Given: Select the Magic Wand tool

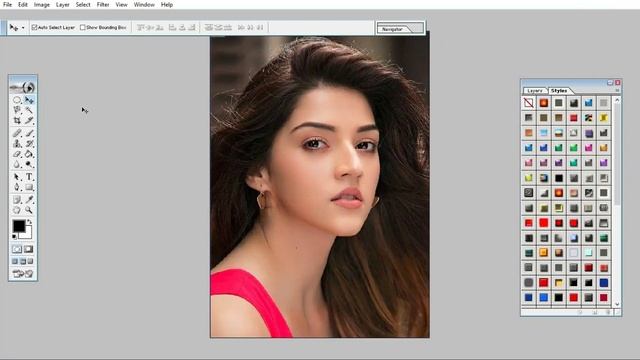Looking at the screenshot, I should 29,110.
